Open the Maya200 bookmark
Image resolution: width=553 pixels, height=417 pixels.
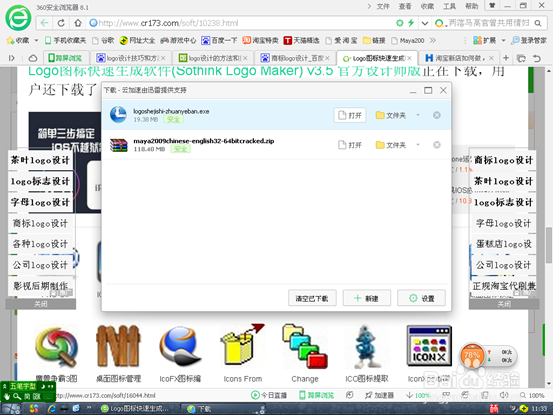click(408, 41)
